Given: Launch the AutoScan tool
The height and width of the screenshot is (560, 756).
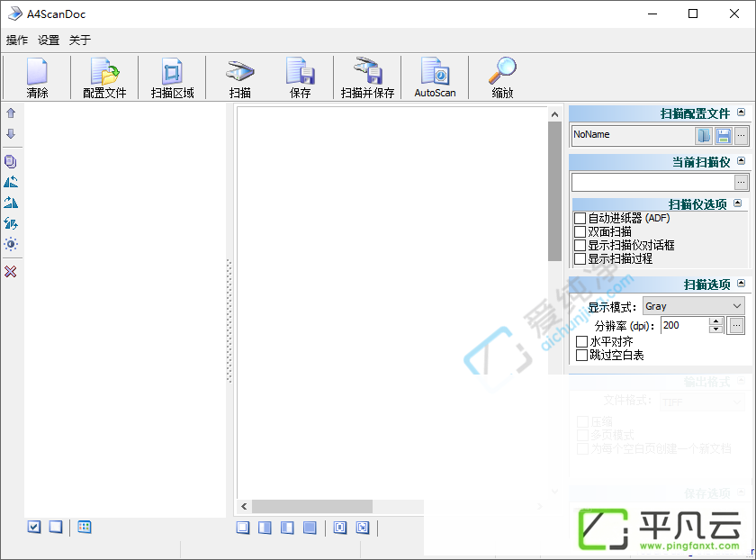Looking at the screenshot, I should click(435, 77).
